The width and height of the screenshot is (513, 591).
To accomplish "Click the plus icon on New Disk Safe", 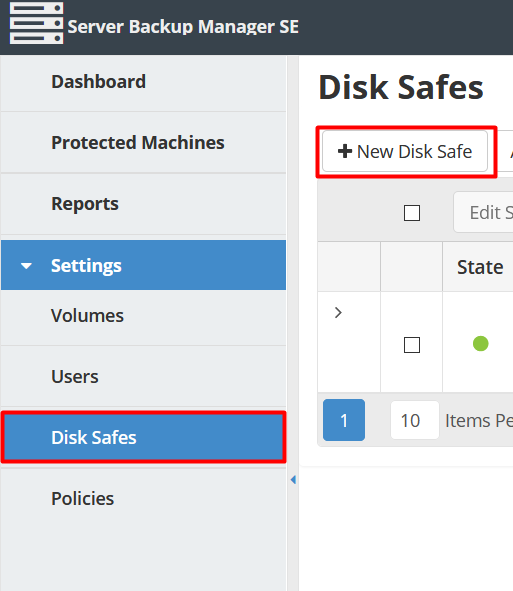I will 345,151.
